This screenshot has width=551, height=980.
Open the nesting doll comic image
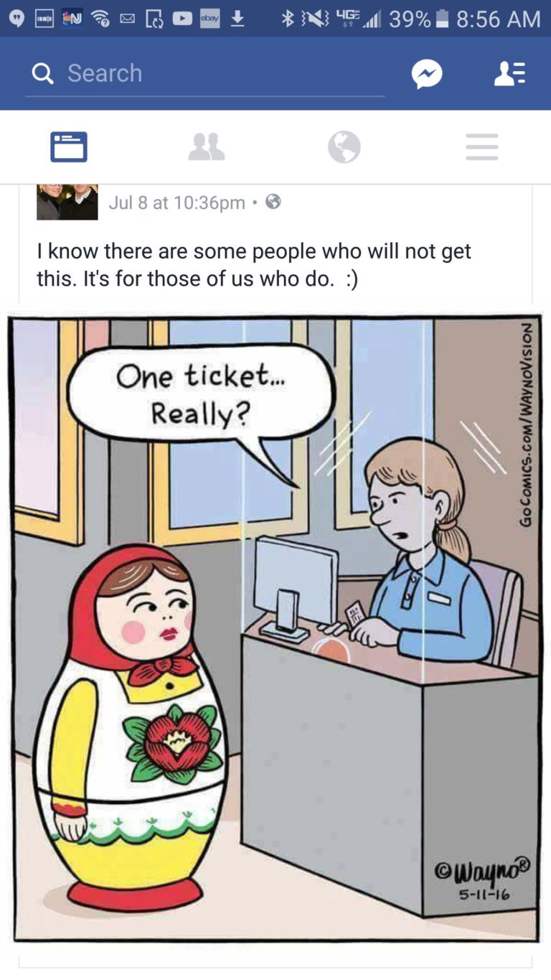(x=275, y=627)
